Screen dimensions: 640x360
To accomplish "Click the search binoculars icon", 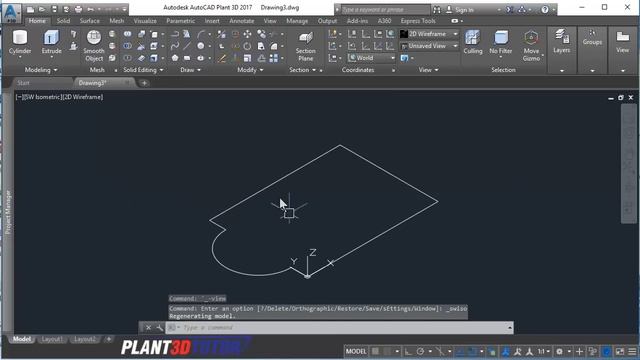I will click(437, 9).
